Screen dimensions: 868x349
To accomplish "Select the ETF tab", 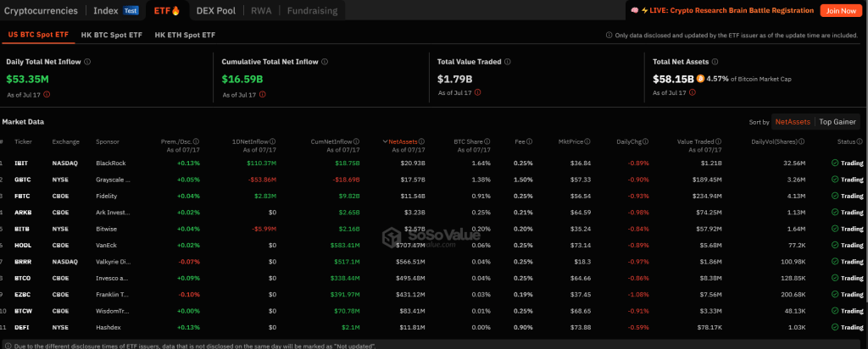I will click(x=167, y=10).
